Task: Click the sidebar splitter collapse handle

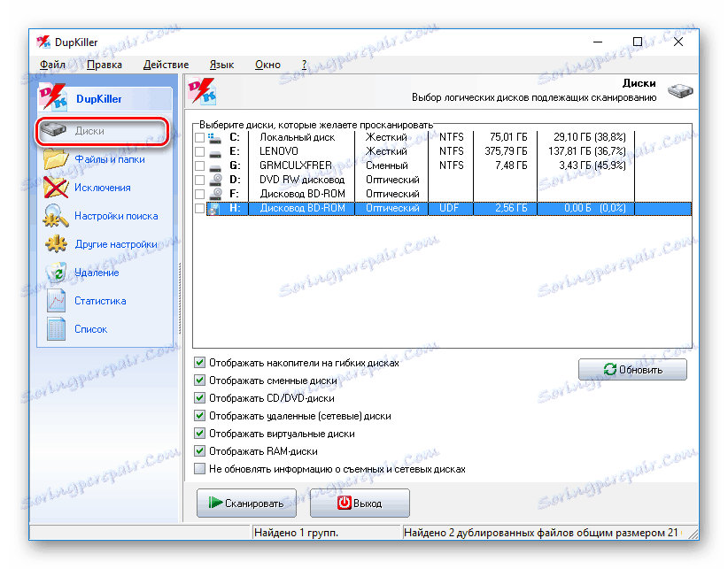Action: point(180,297)
